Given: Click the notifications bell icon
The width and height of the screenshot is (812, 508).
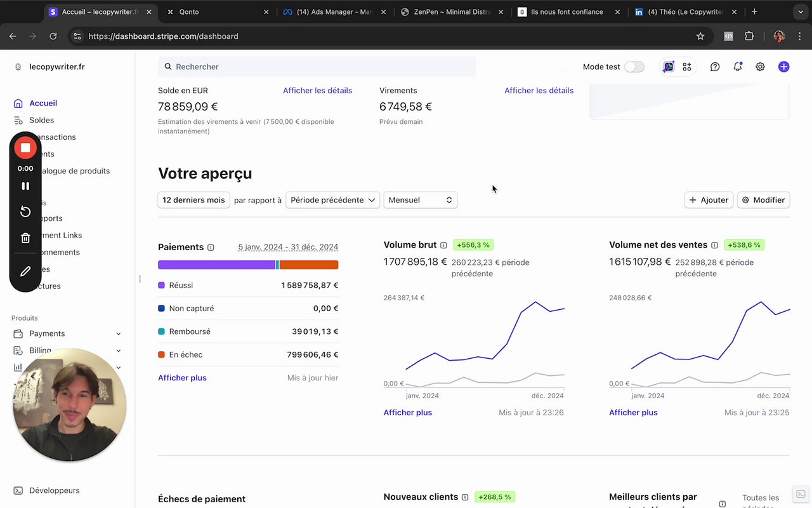Looking at the screenshot, I should pyautogui.click(x=737, y=67).
